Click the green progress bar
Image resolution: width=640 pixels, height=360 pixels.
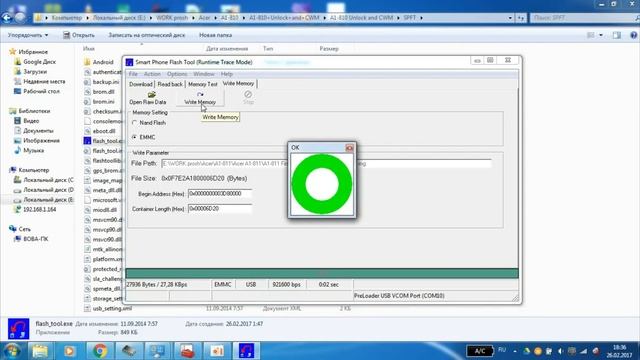click(x=322, y=273)
